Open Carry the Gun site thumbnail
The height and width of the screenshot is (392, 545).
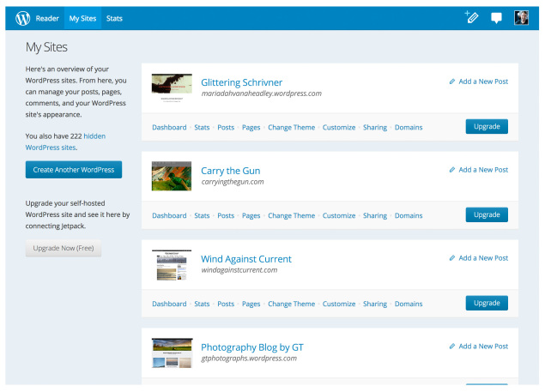pos(172,176)
